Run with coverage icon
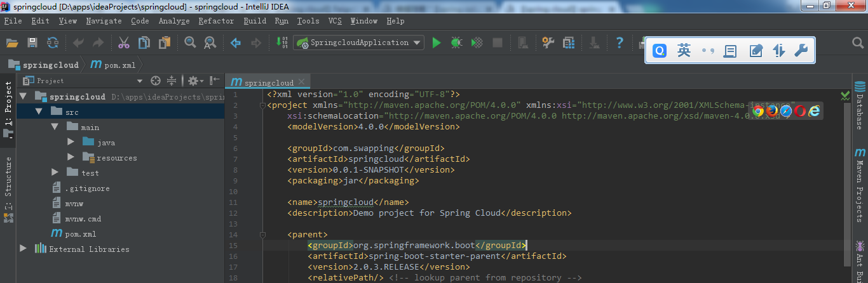The height and width of the screenshot is (283, 868). 477,43
